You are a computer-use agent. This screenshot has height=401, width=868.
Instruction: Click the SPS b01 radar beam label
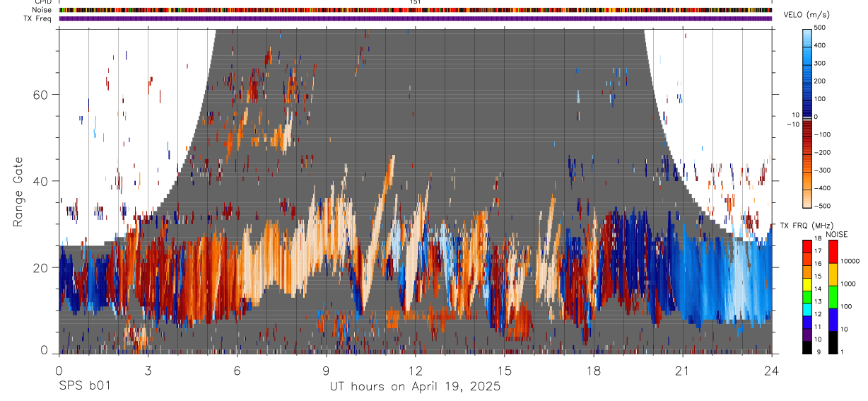pos(83,387)
